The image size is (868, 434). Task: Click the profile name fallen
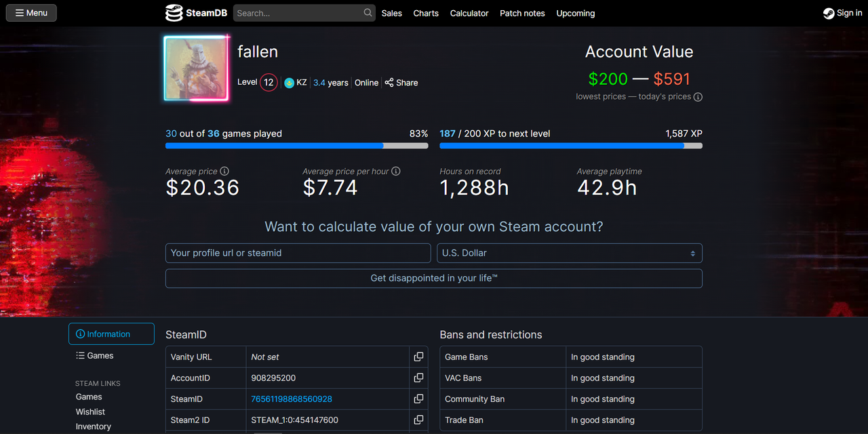[x=258, y=52]
